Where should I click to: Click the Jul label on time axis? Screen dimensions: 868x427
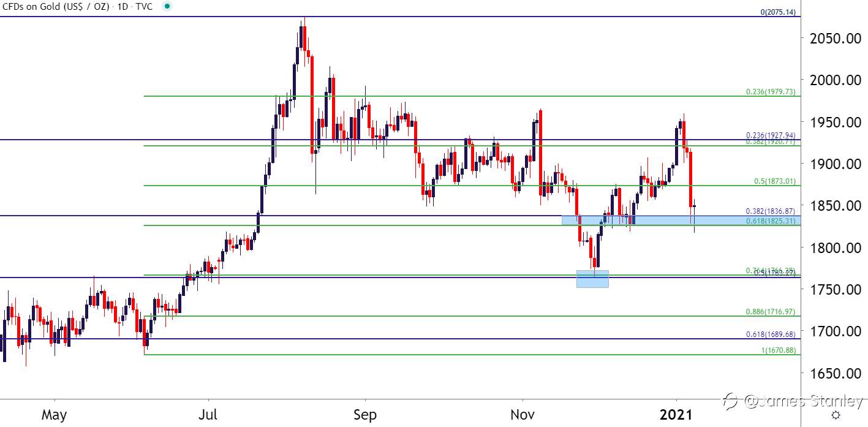209,415
